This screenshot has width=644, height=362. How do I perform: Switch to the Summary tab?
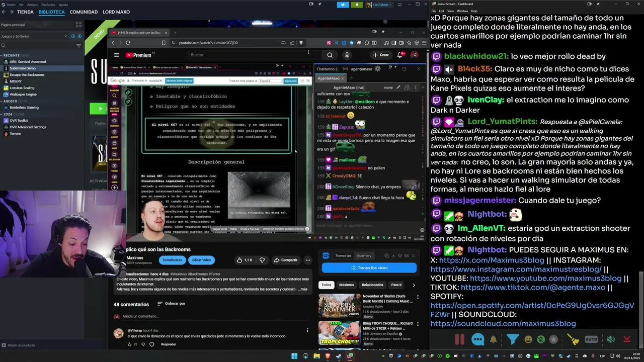[x=364, y=255]
